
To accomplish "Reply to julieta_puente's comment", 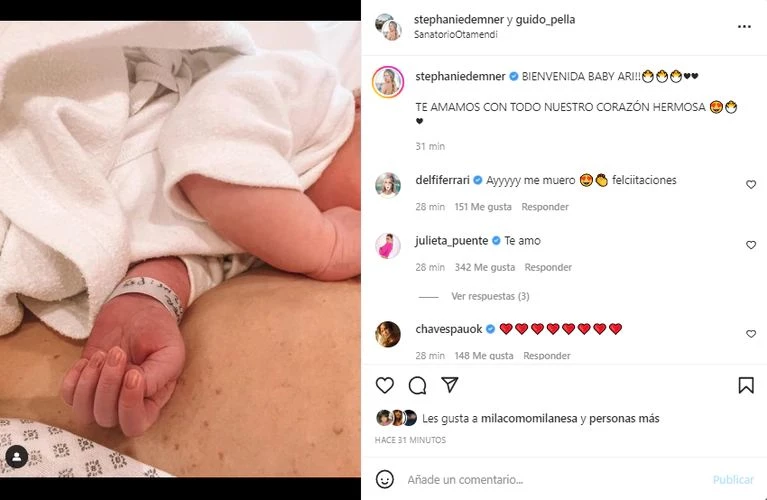I will coord(548,267).
